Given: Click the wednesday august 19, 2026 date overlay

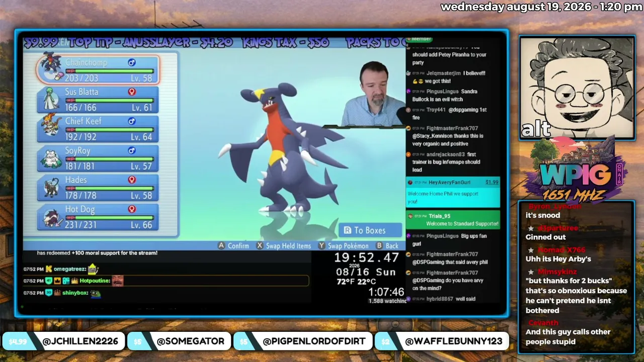Looking at the screenshot, I should pos(541,7).
